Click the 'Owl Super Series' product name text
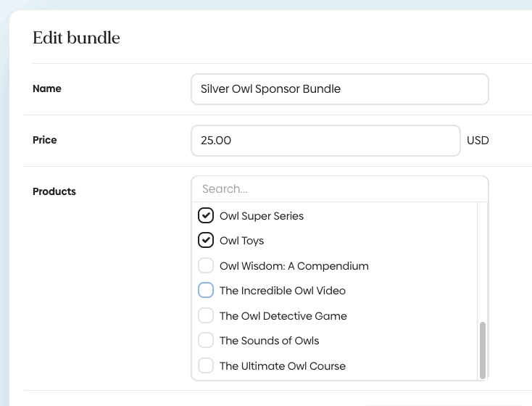This screenshot has width=532, height=406. [x=262, y=216]
